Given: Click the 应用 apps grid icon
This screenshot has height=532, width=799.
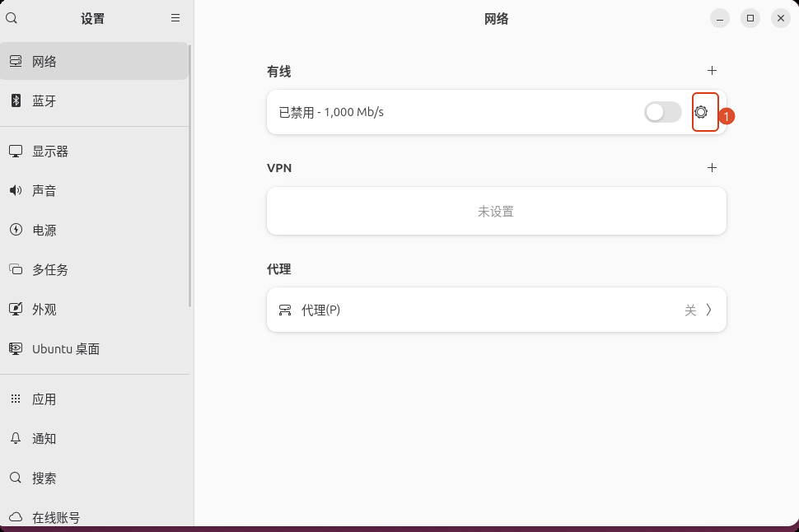Looking at the screenshot, I should (16, 399).
